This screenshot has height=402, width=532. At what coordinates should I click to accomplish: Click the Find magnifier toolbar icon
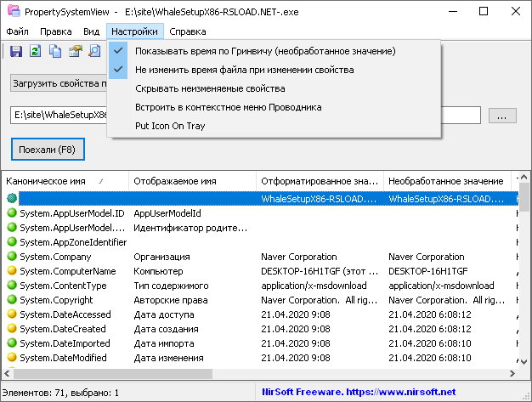tap(94, 51)
